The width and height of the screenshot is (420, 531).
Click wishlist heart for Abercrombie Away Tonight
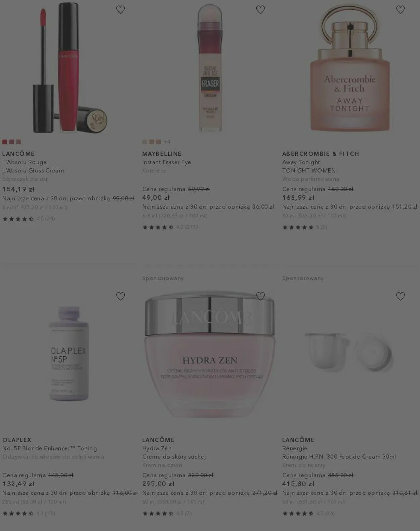(400, 10)
